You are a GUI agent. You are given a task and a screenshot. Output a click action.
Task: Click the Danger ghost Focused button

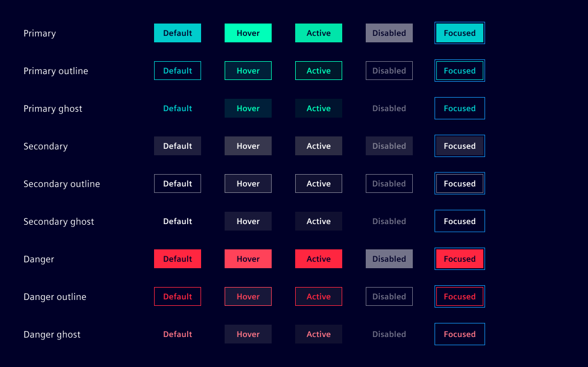click(x=460, y=334)
